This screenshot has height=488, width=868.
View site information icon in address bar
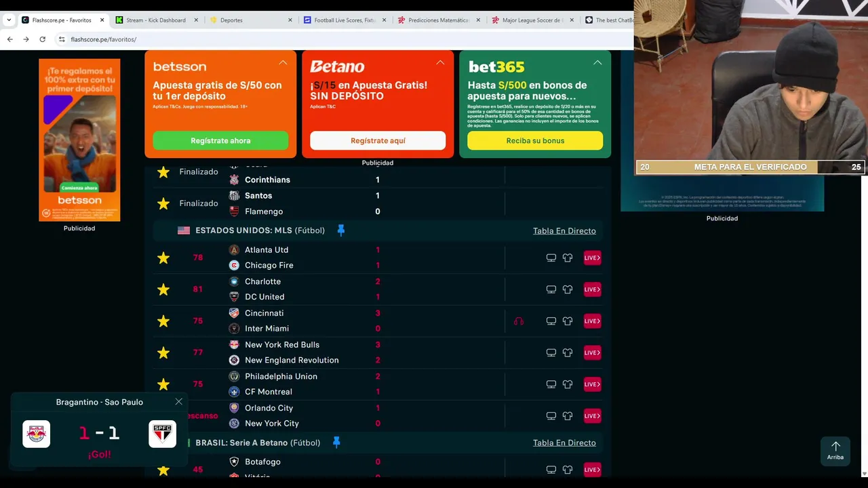click(x=62, y=39)
